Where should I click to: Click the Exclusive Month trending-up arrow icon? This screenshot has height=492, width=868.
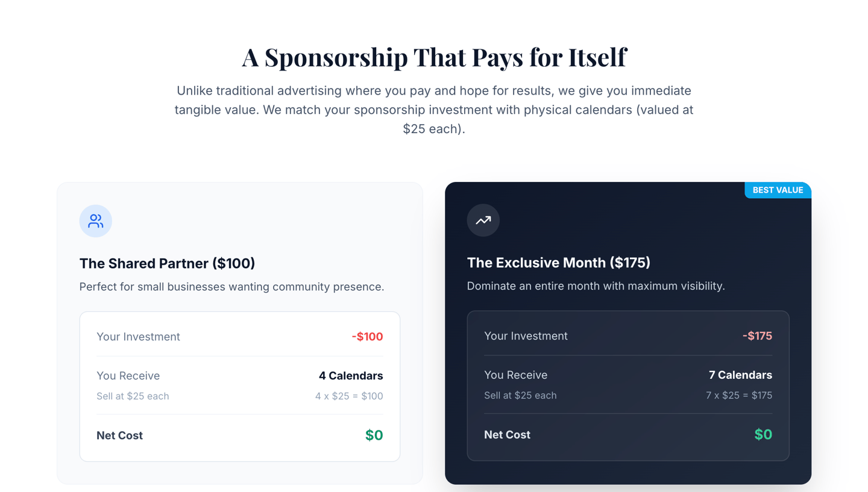[x=483, y=220]
